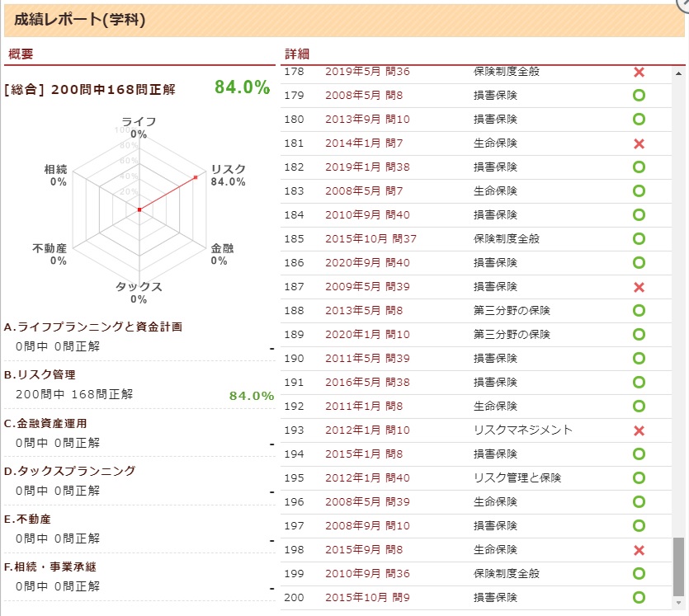Viewport: 689px width, 616px height.
Task: Click the green circle on row 180
Action: tap(639, 120)
